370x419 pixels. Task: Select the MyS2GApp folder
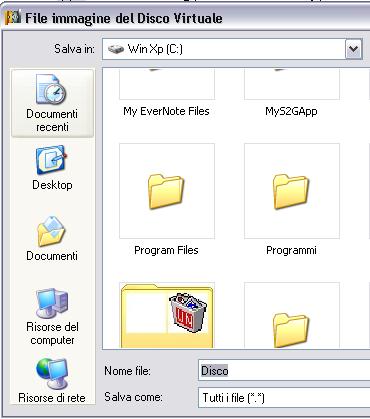(x=292, y=85)
